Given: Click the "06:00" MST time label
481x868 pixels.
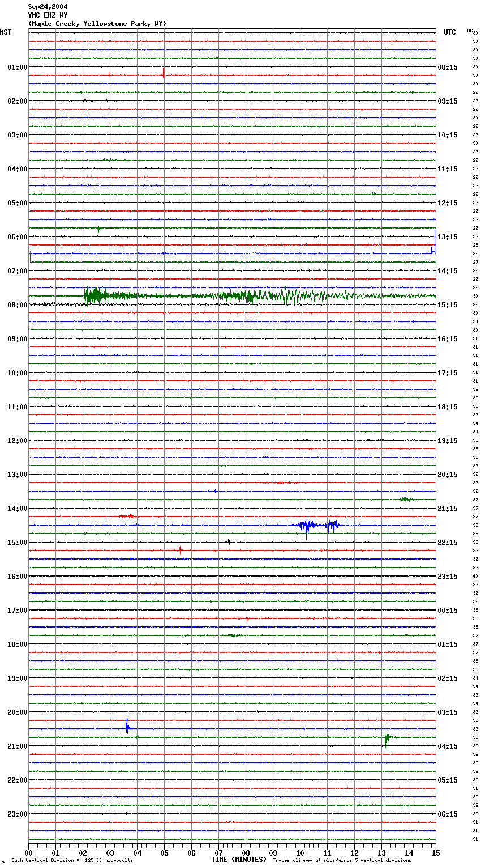Looking at the screenshot, I should tap(18, 237).
